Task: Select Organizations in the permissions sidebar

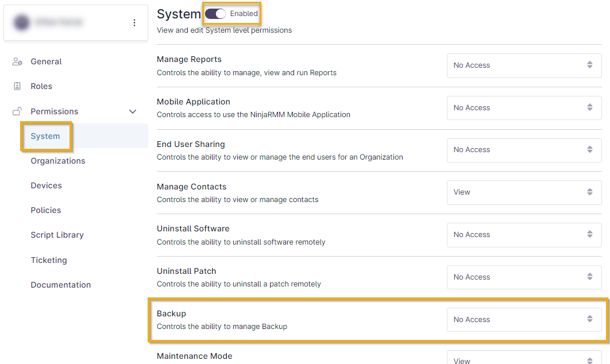Action: (x=58, y=161)
